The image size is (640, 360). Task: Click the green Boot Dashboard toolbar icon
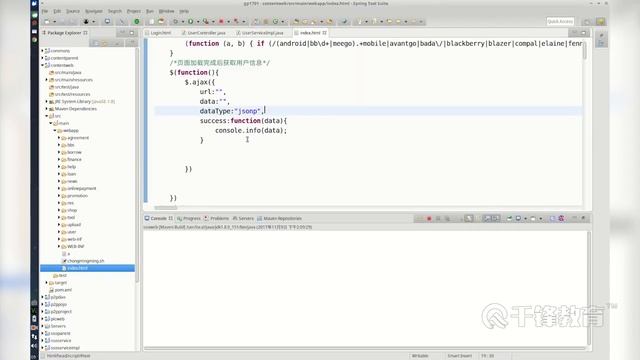(137, 22)
